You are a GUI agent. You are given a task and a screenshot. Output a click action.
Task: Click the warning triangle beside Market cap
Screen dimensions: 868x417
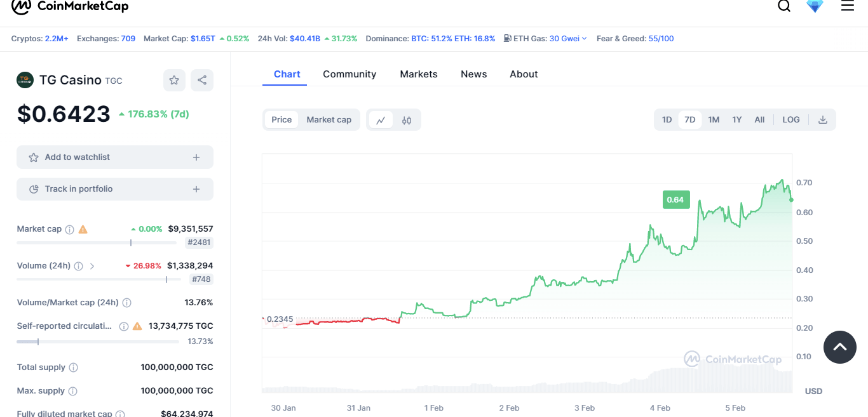coord(83,229)
